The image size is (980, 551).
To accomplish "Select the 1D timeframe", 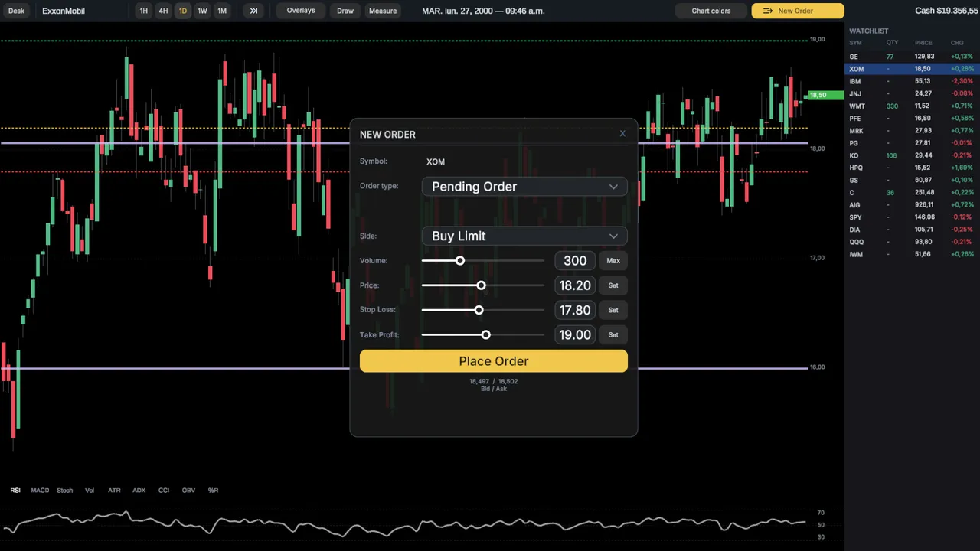I will [x=182, y=11].
